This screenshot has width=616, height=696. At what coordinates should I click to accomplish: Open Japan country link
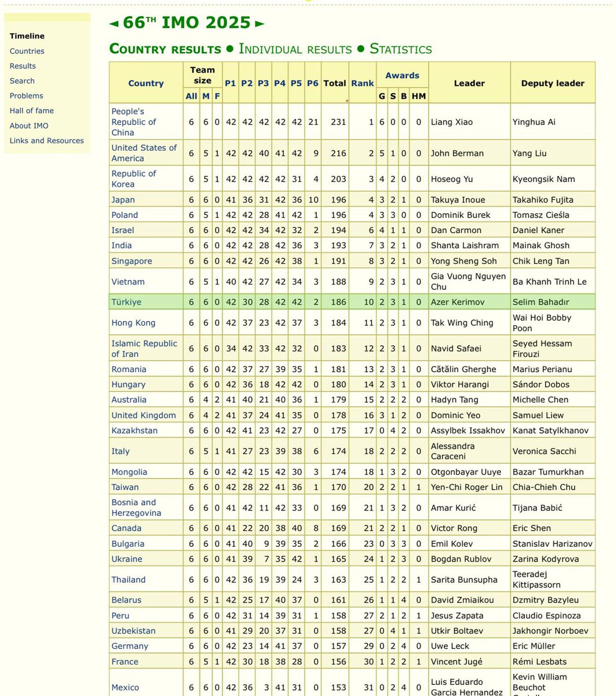coord(123,200)
